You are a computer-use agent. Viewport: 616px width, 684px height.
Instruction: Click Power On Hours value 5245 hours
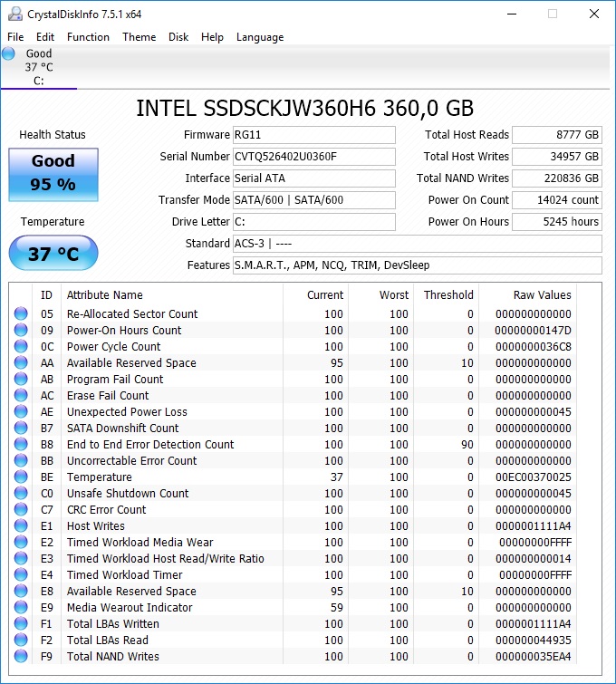point(557,222)
